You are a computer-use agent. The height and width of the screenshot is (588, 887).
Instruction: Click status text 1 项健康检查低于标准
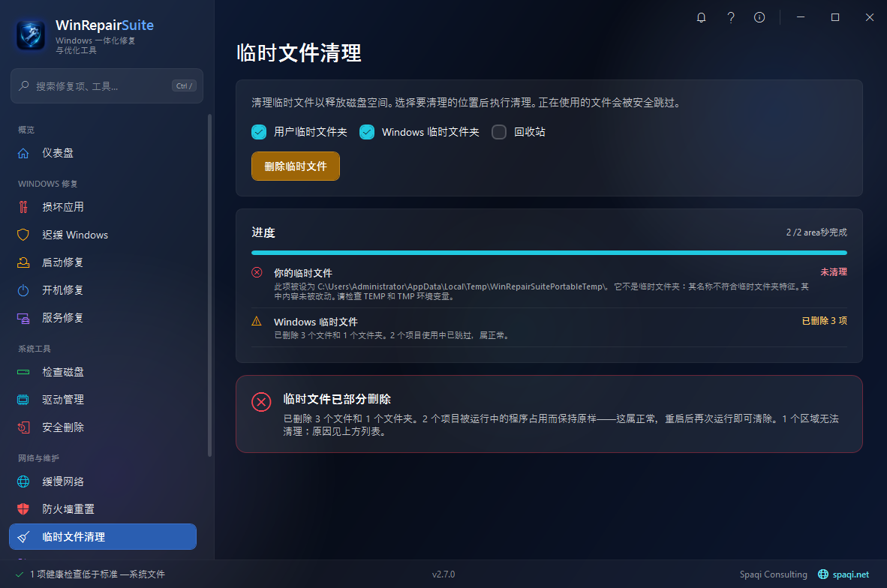pyautogui.click(x=98, y=574)
